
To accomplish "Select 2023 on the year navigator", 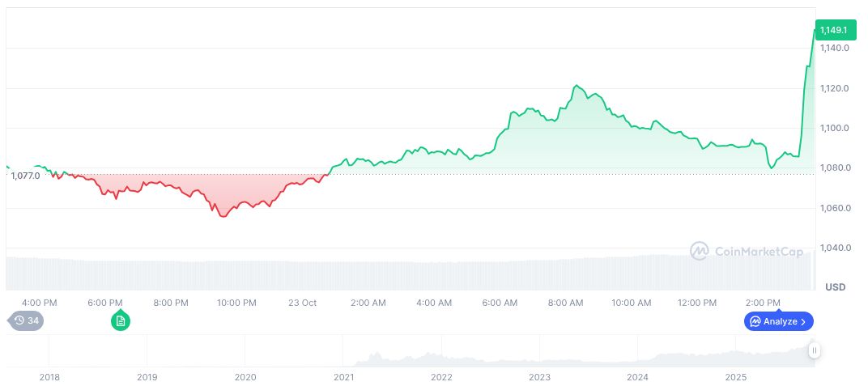I will (x=539, y=377).
